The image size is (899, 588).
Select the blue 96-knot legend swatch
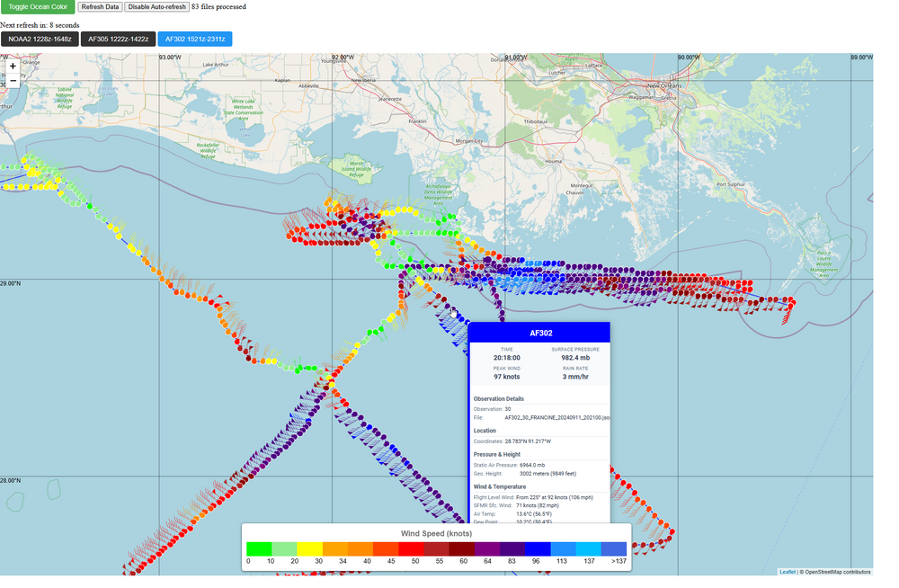pyautogui.click(x=538, y=548)
